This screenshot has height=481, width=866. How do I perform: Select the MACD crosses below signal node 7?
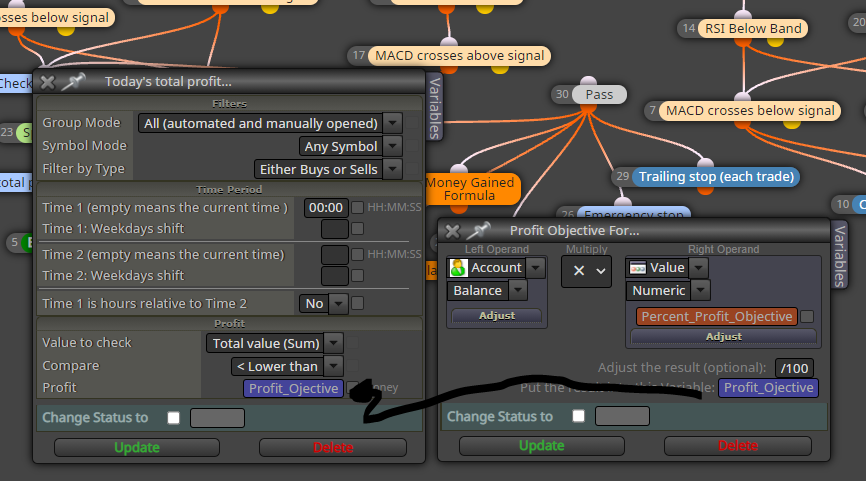pos(750,110)
